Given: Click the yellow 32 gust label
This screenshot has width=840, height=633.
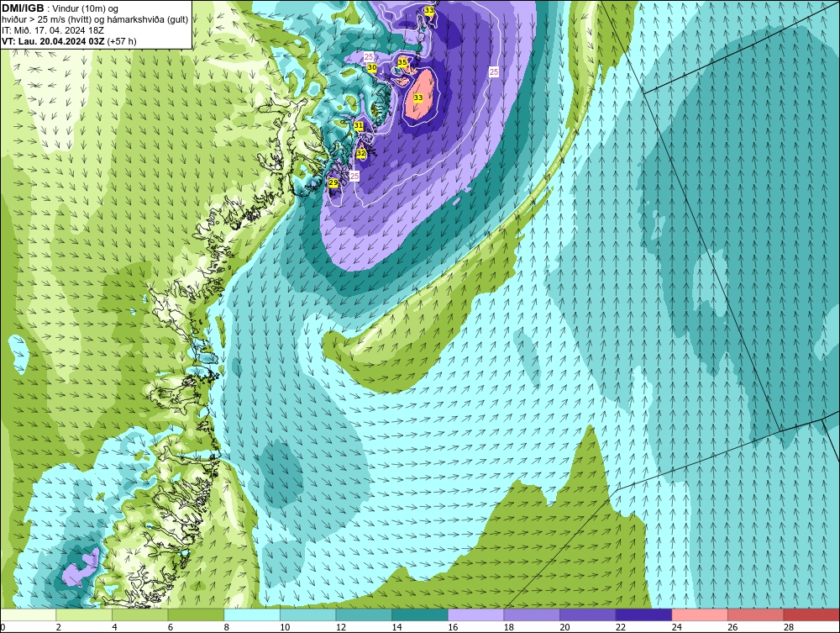Looking at the screenshot, I should click(361, 153).
